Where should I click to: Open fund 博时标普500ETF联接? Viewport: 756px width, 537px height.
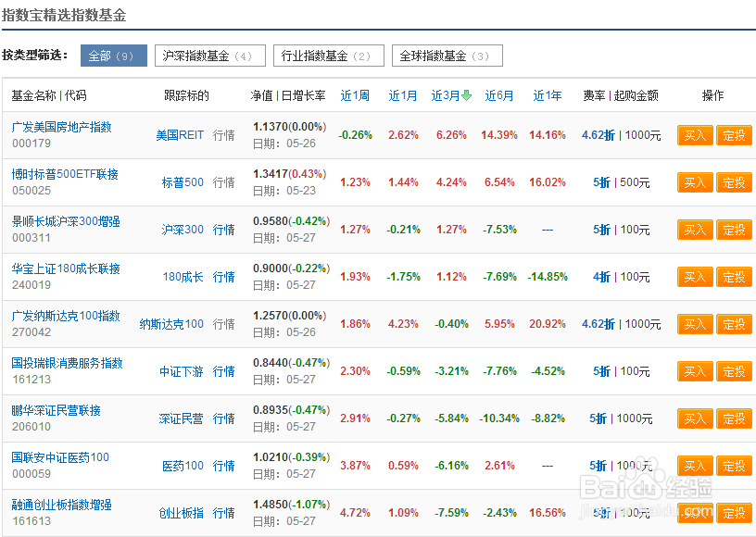click(65, 174)
